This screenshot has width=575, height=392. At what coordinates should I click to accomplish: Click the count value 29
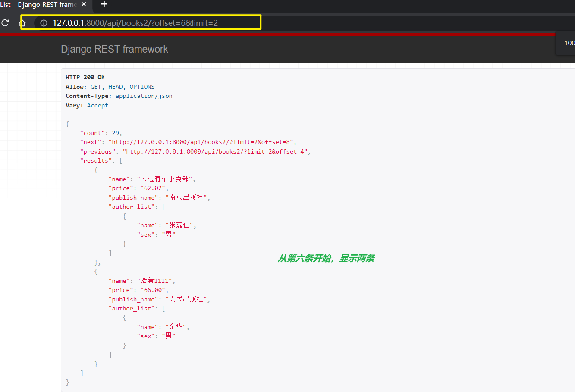(116, 133)
